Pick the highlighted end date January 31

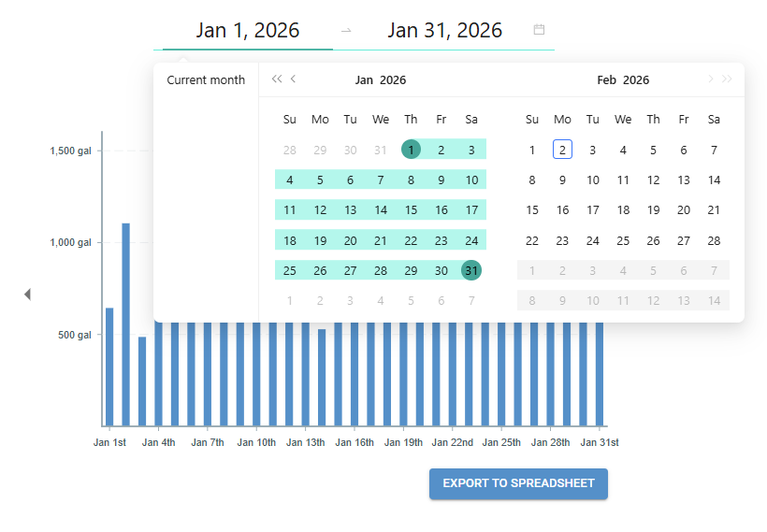tap(471, 271)
